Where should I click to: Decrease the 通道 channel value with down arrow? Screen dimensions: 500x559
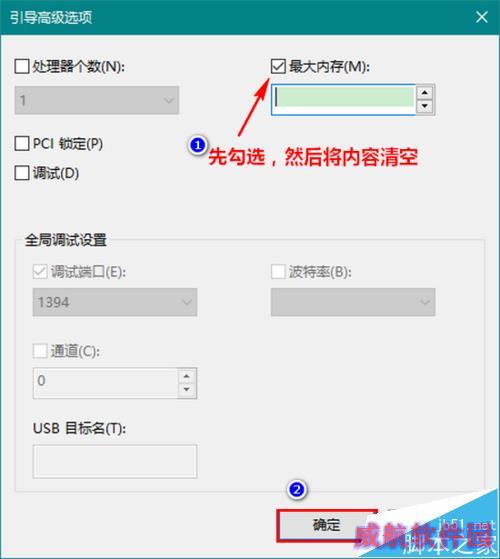click(x=186, y=390)
